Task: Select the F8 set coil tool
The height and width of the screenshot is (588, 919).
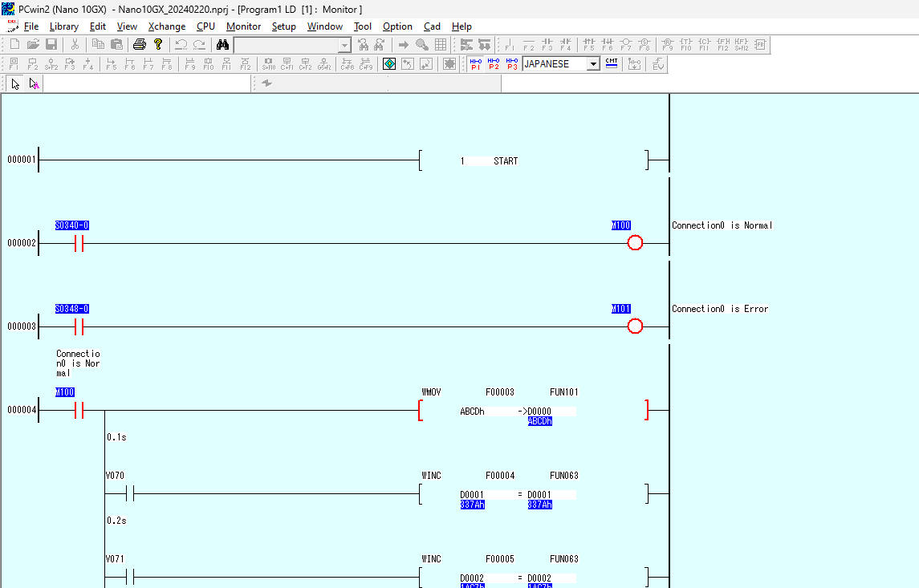Action: click(645, 44)
